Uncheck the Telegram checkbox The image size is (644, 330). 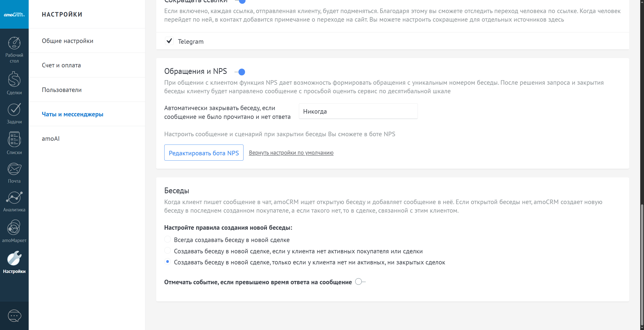[x=169, y=41]
